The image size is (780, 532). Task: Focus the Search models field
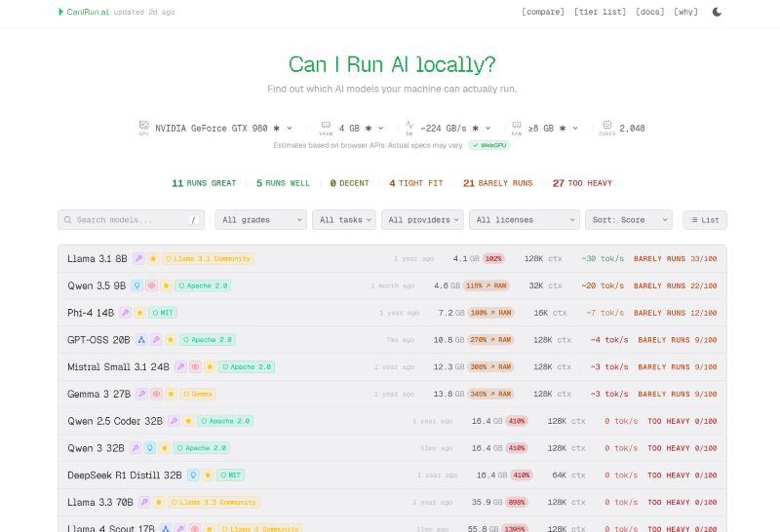pyautogui.click(x=131, y=220)
